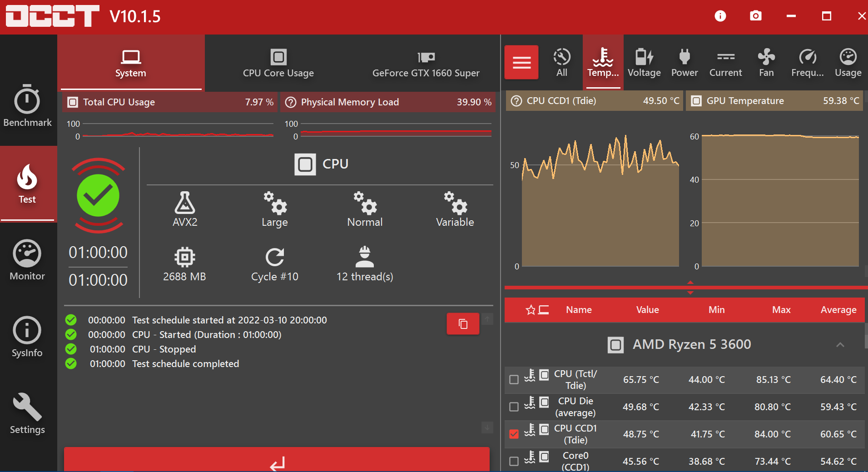Click the green test passed checkmark
Viewport: 868px width, 472px height.
point(98,195)
